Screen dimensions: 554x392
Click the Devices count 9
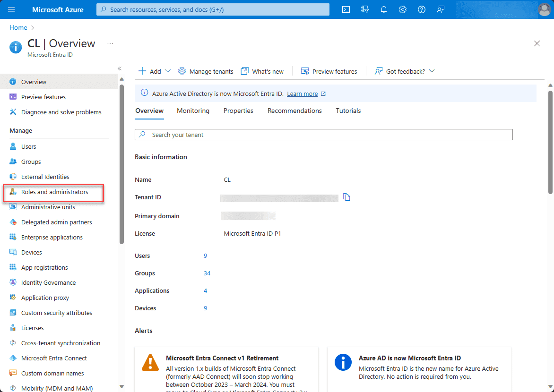(205, 308)
